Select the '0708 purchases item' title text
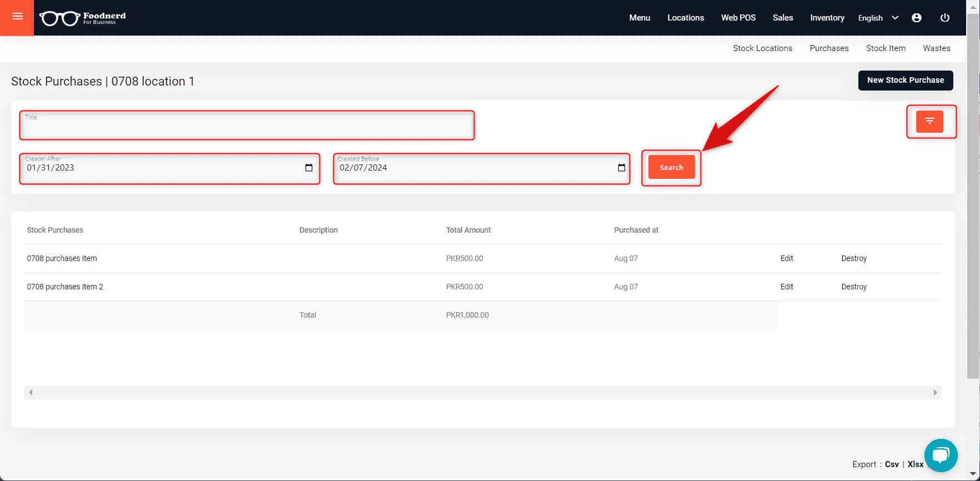This screenshot has height=481, width=980. (x=62, y=258)
